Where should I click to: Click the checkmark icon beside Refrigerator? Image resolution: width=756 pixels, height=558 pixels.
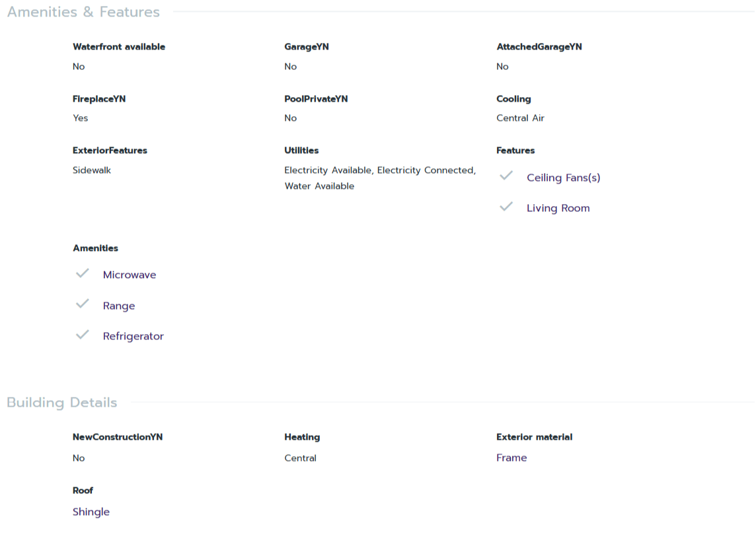click(83, 335)
